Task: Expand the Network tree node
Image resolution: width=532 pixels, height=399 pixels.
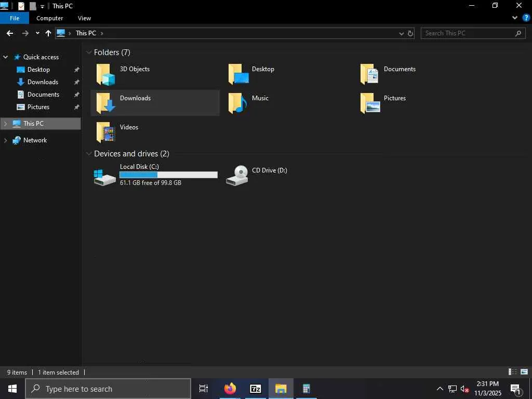Action: pyautogui.click(x=5, y=140)
